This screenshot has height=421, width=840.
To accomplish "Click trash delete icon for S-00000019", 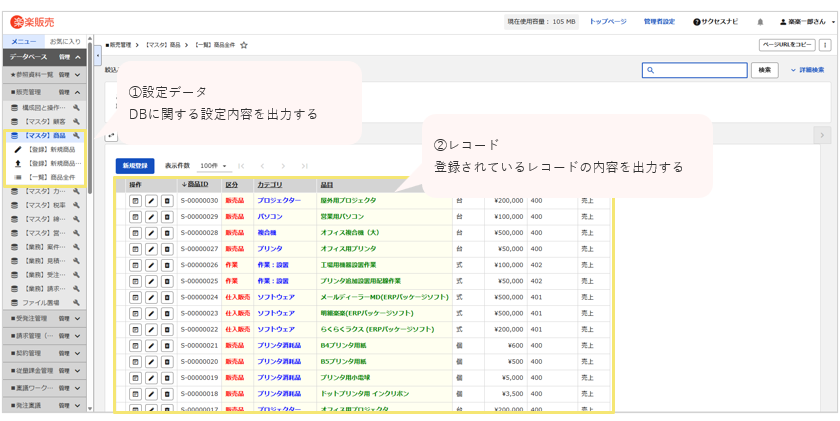I will 168,378.
